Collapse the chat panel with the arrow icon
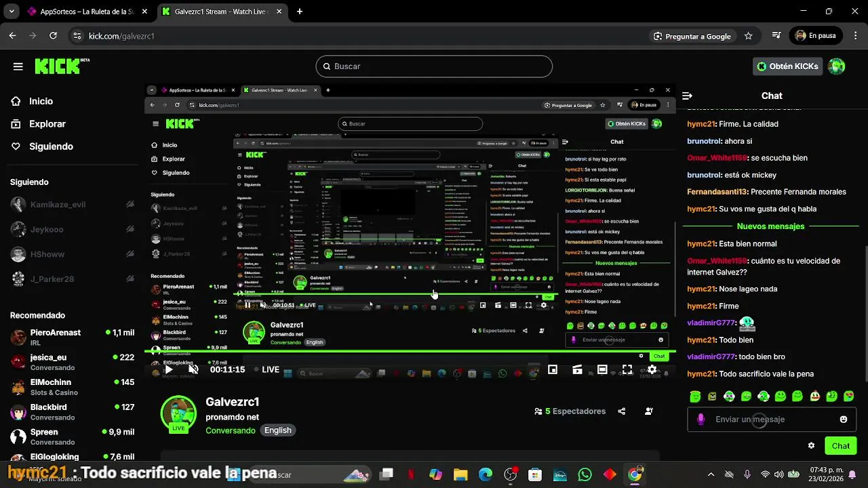The width and height of the screenshot is (868, 488). 687,96
